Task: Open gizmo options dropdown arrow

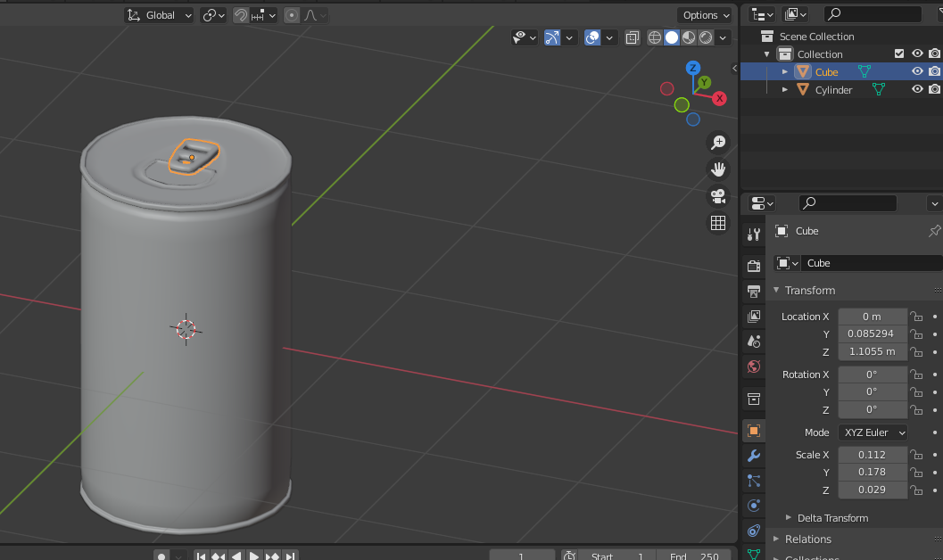Action: pyautogui.click(x=569, y=37)
